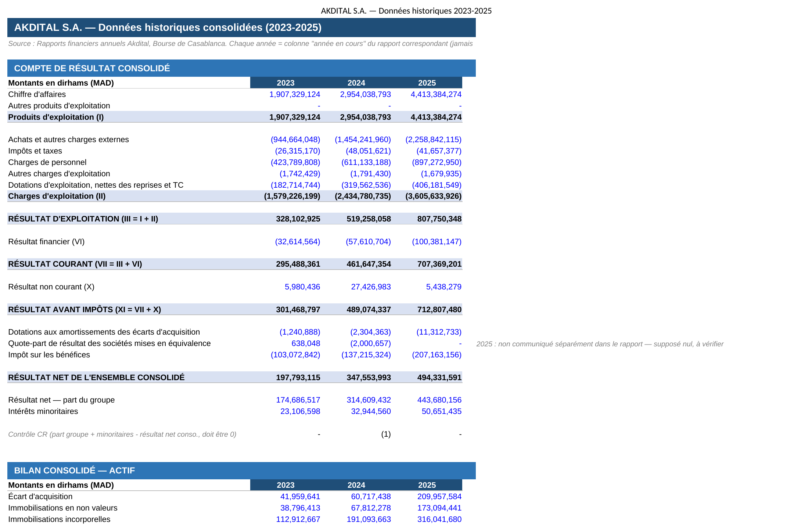Viewport: 812px width, 530px height.
Task: Select the 2023 equity-method value 638,048
Action: (x=306, y=343)
